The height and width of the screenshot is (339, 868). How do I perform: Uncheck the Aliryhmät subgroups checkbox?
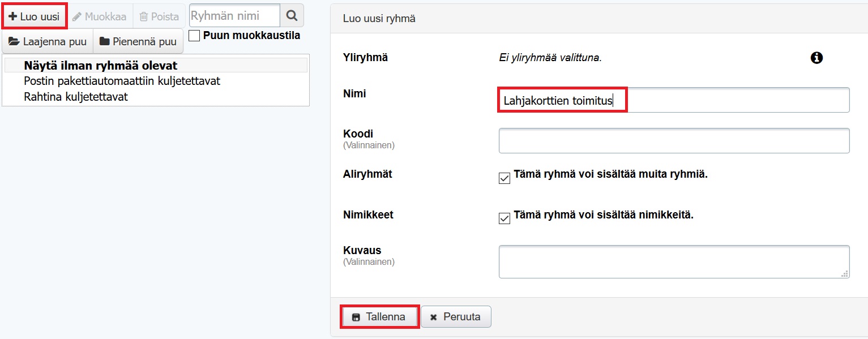[x=504, y=178]
